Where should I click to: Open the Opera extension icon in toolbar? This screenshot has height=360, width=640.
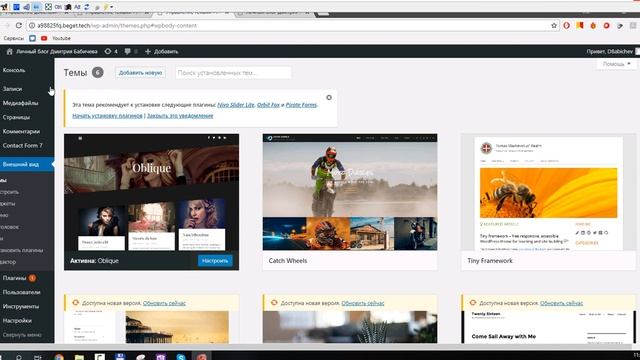coord(567,25)
